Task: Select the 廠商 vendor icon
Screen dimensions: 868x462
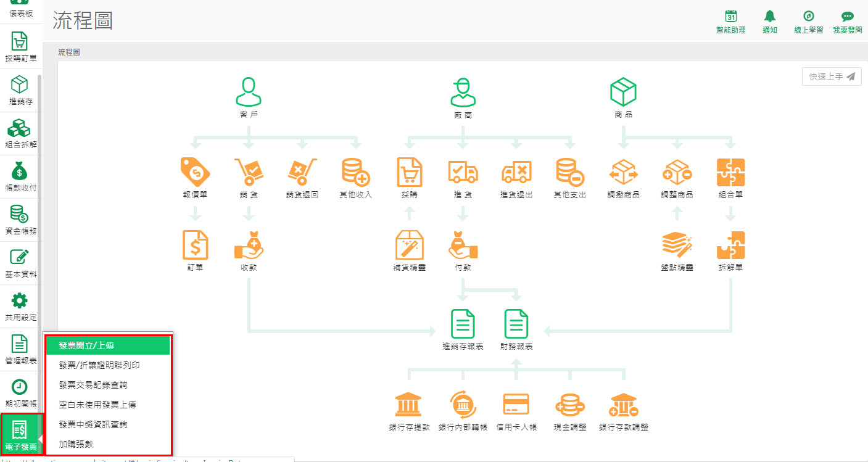Action: [463, 92]
